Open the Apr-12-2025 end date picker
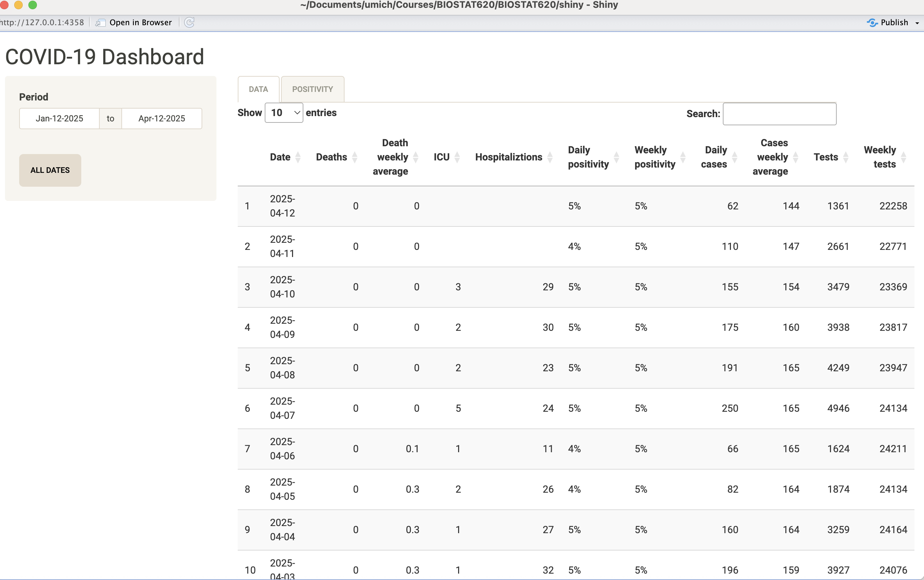This screenshot has height=580, width=924. tap(161, 119)
